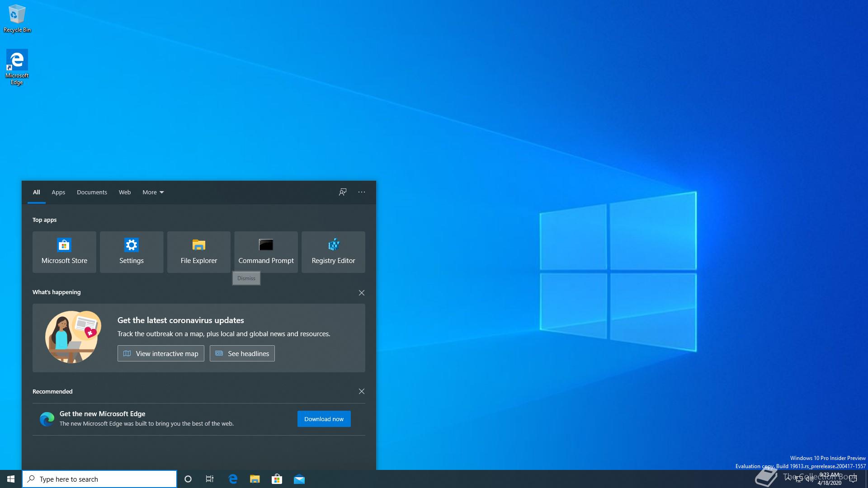Viewport: 868px width, 488px height.
Task: Switch to Documents search tab
Action: pyautogui.click(x=92, y=192)
